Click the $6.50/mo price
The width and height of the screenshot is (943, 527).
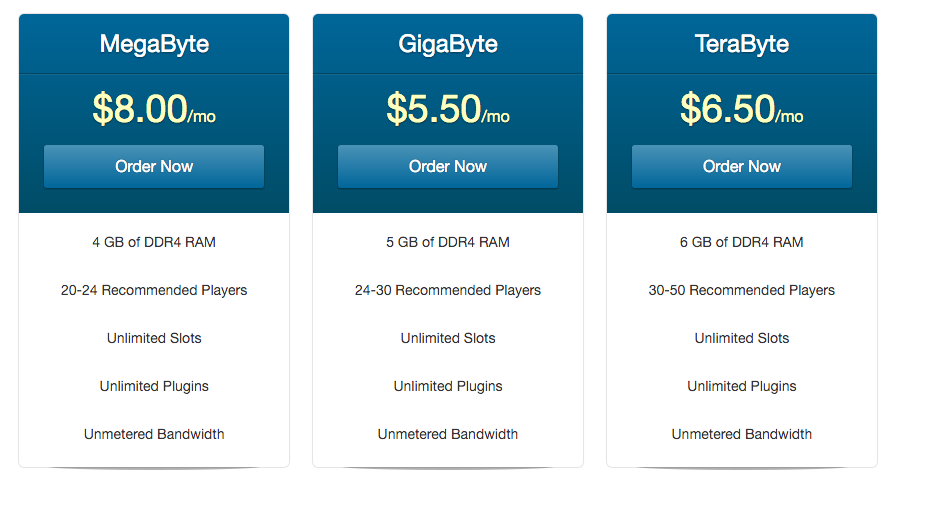point(742,109)
